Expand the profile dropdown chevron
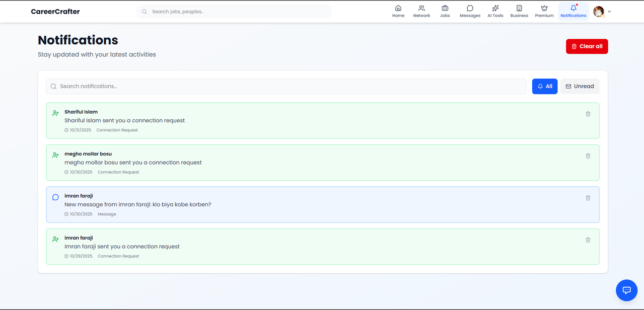644x310 pixels. click(x=609, y=12)
